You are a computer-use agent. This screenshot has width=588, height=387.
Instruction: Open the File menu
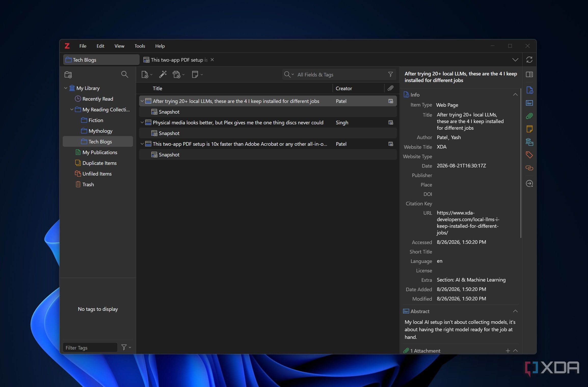83,46
